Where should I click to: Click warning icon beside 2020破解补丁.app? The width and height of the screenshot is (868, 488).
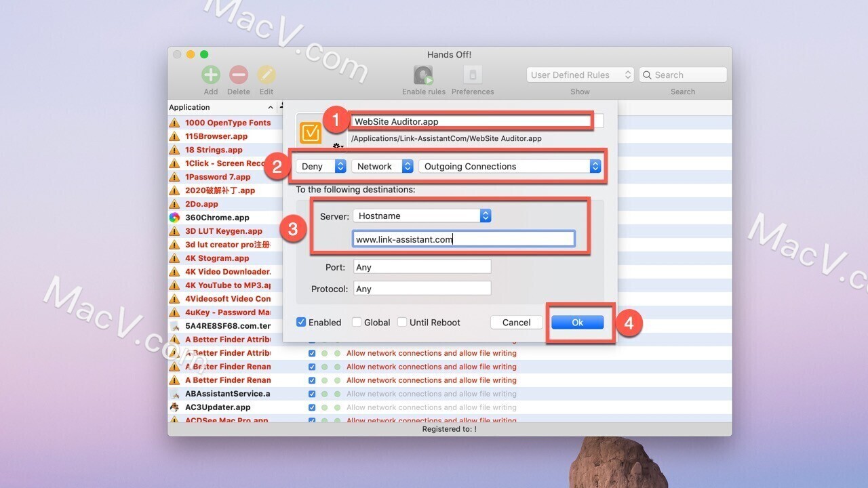point(174,190)
